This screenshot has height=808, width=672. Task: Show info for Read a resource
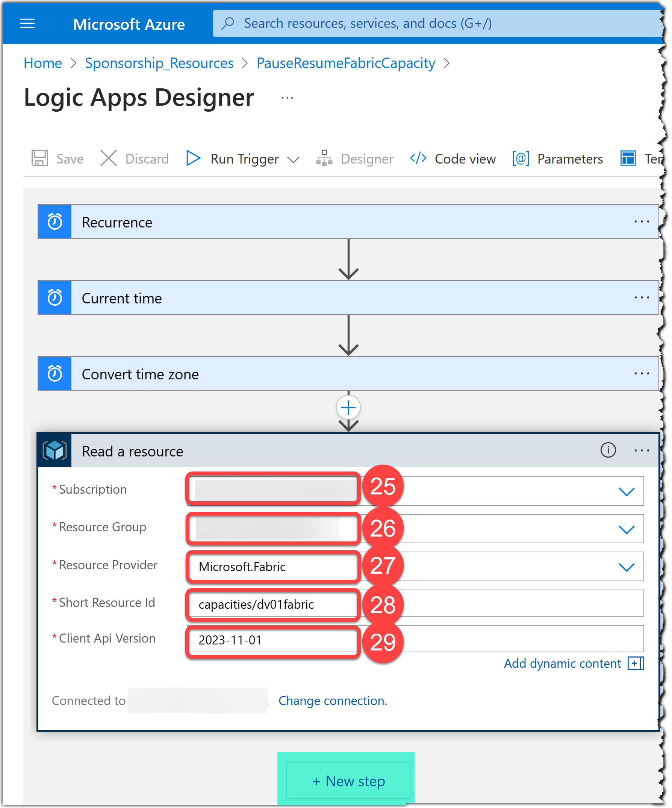pyautogui.click(x=608, y=450)
